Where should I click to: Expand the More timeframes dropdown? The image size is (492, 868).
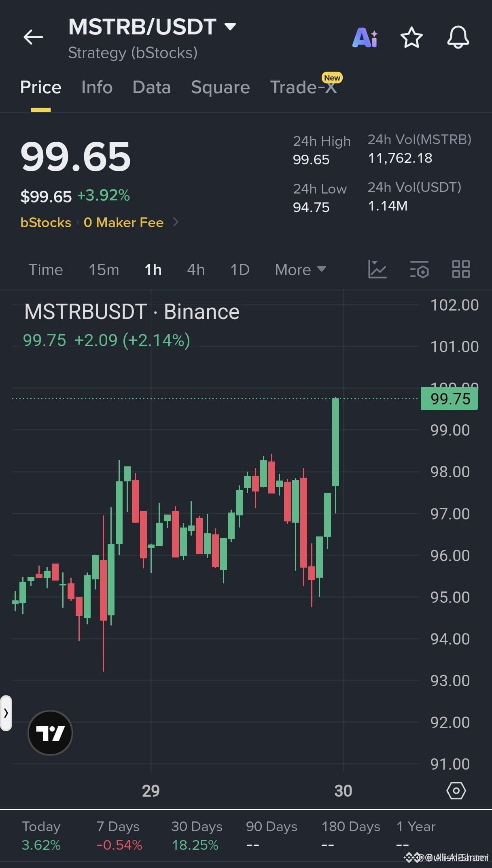point(300,270)
